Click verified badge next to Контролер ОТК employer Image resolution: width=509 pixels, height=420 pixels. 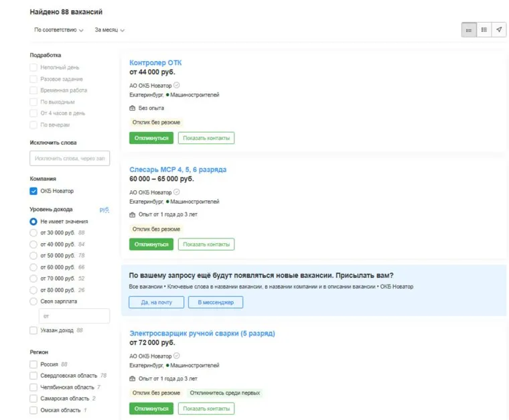pos(177,86)
